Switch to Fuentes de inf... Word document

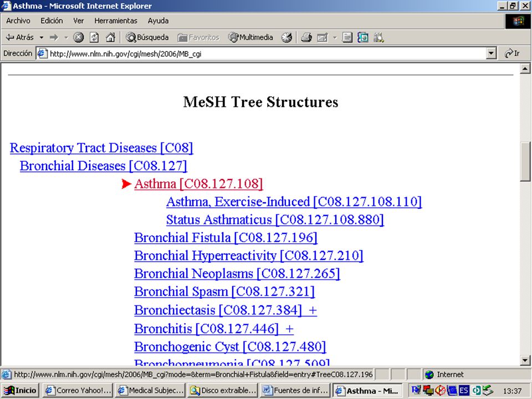296,391
